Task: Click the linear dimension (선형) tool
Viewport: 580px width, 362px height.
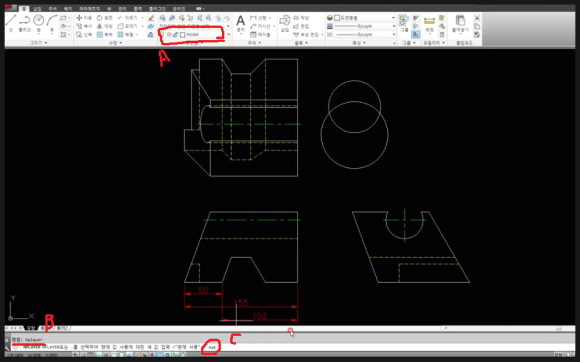Action: pos(258,18)
